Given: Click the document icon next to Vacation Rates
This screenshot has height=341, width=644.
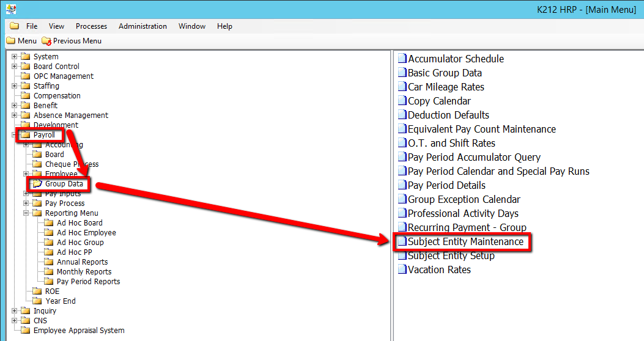Looking at the screenshot, I should click(x=402, y=270).
